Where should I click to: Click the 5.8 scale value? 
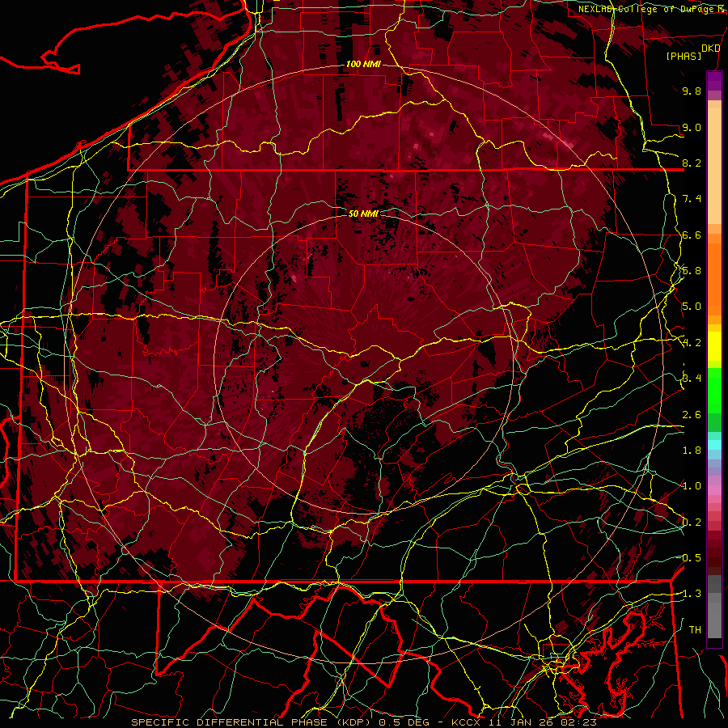(x=692, y=271)
